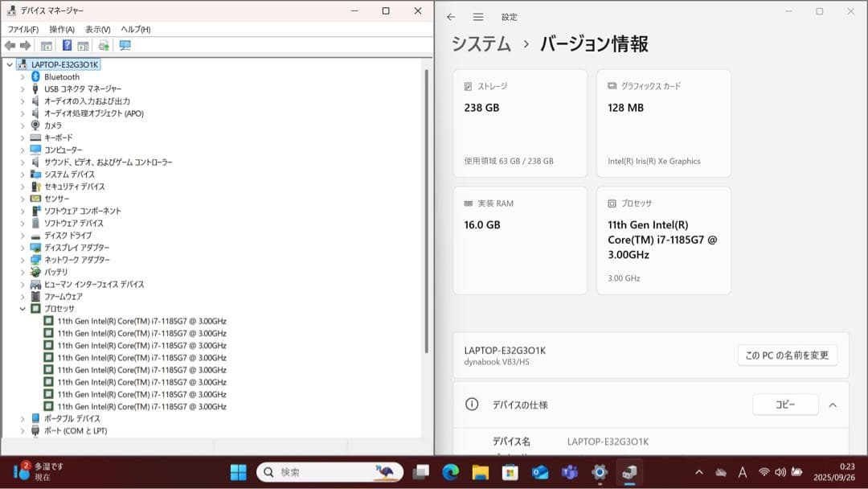
Task: Click the Forward arrow in Device Manager toolbar
Action: click(x=25, y=45)
